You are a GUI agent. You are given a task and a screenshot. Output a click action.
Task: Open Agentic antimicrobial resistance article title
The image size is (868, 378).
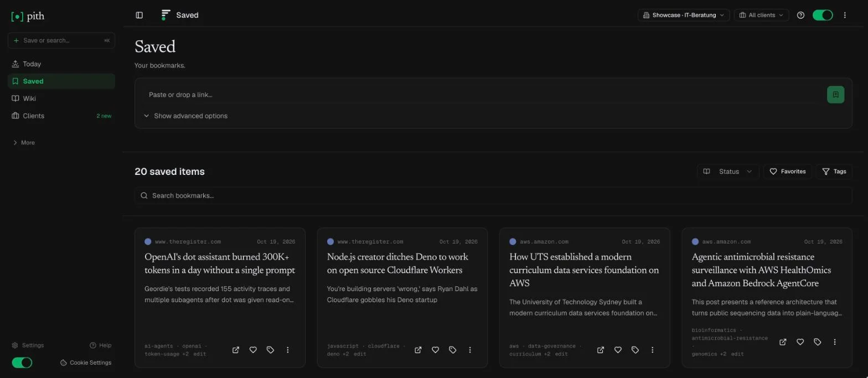coord(761,270)
